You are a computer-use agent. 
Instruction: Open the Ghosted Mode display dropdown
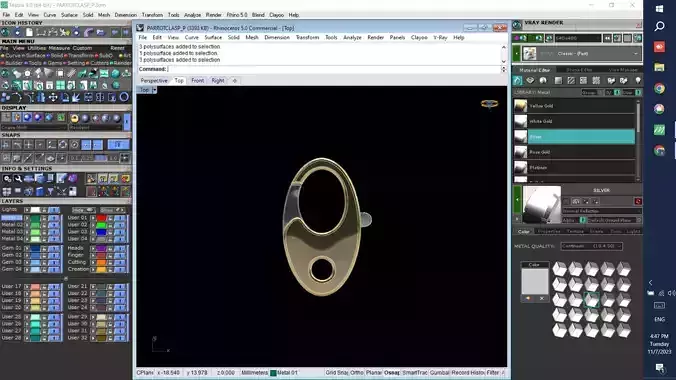tap(34, 128)
